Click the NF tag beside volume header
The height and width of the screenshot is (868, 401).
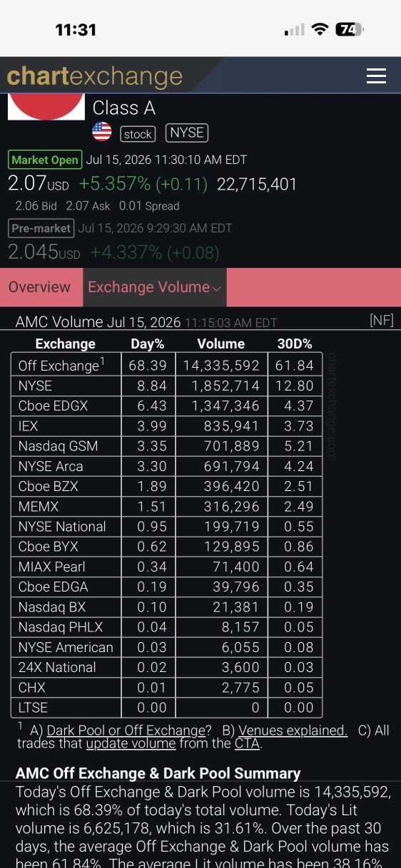(382, 321)
